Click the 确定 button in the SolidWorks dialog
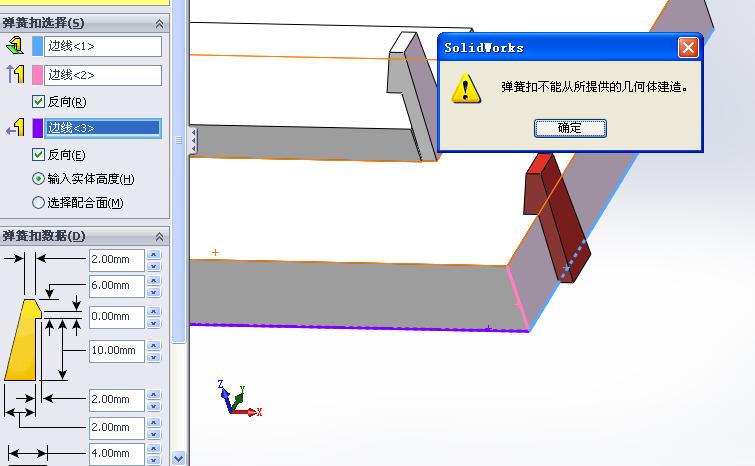This screenshot has height=466, width=755. coord(570,128)
